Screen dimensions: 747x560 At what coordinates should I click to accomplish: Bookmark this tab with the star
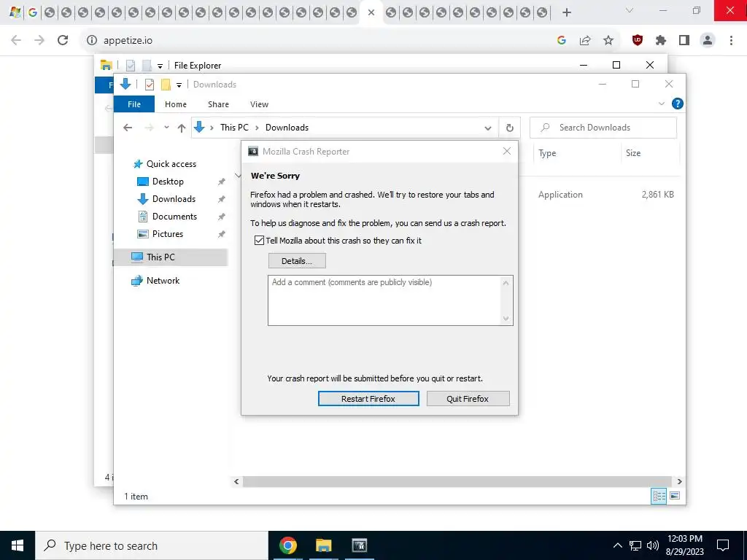608,41
